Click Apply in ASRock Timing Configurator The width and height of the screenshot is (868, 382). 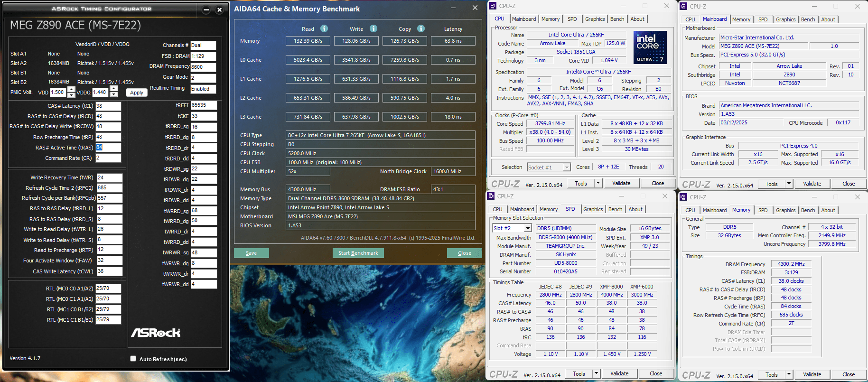[137, 93]
